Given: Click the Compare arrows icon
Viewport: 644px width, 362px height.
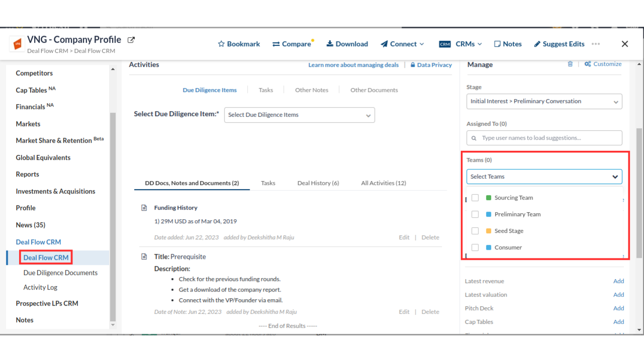Looking at the screenshot, I should coord(276,44).
